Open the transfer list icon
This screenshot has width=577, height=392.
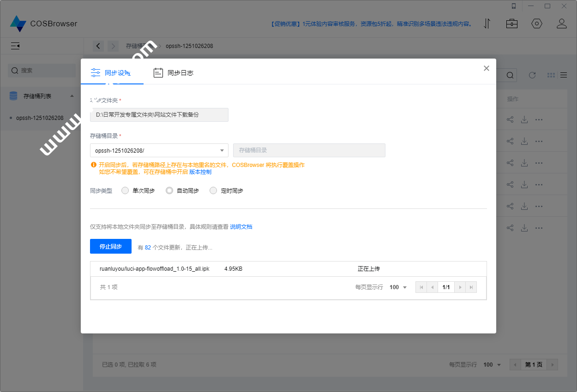point(487,23)
